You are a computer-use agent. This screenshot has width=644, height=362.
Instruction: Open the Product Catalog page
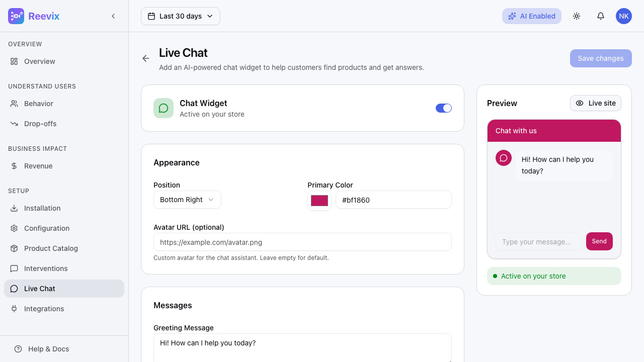point(64,248)
